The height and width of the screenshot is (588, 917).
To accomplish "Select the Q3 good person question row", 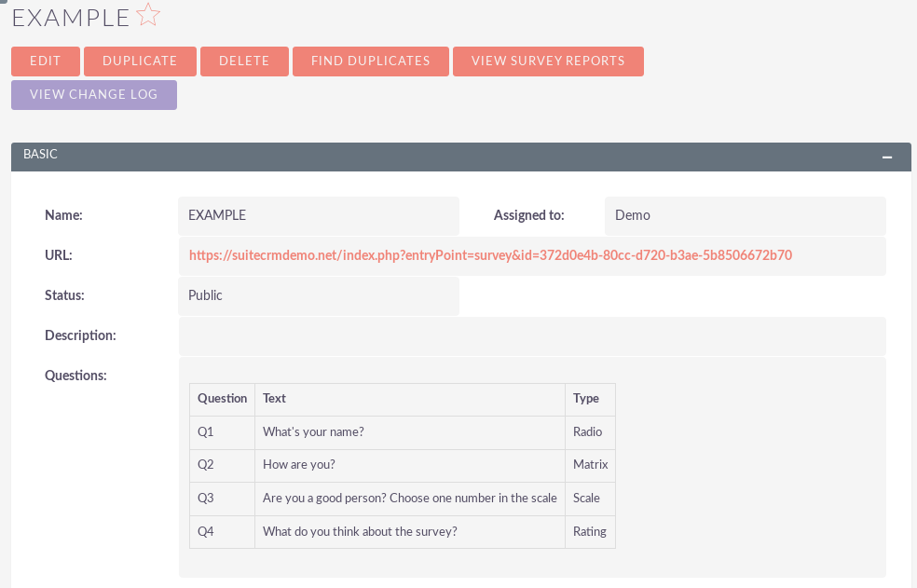I will (403, 499).
